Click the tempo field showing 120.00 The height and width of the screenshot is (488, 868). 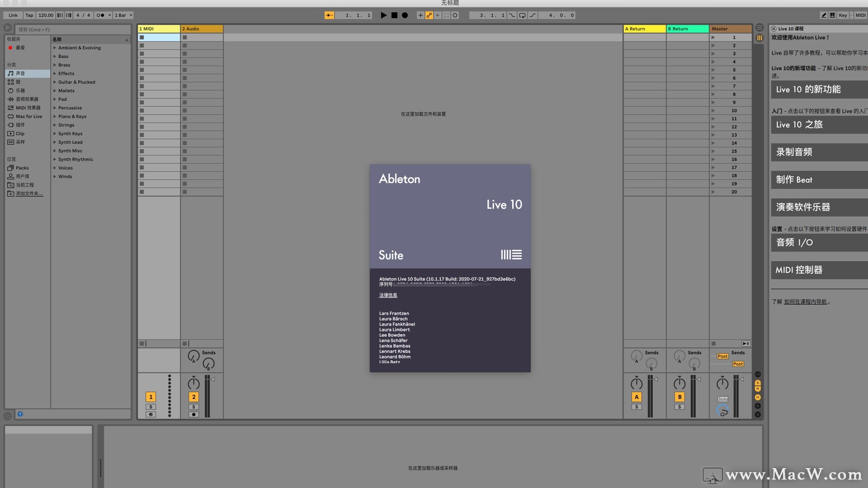click(46, 15)
